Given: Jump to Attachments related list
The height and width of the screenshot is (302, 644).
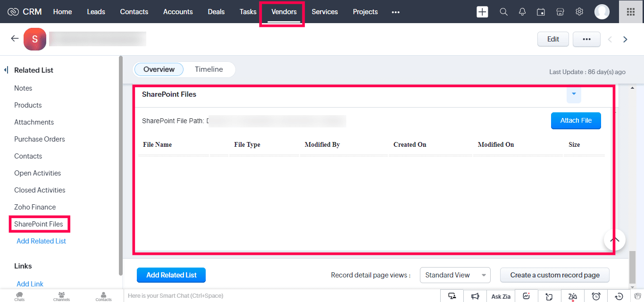Looking at the screenshot, I should click(34, 122).
